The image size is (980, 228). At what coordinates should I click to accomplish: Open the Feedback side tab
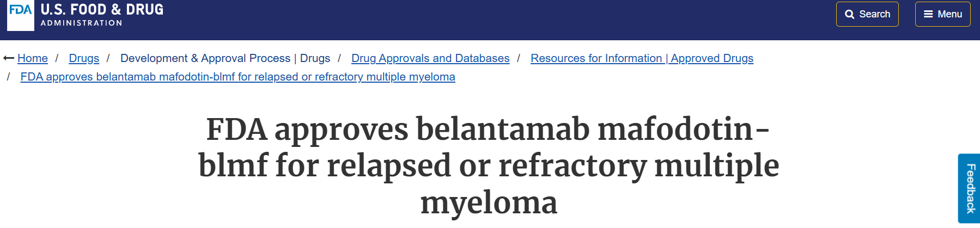tap(969, 188)
